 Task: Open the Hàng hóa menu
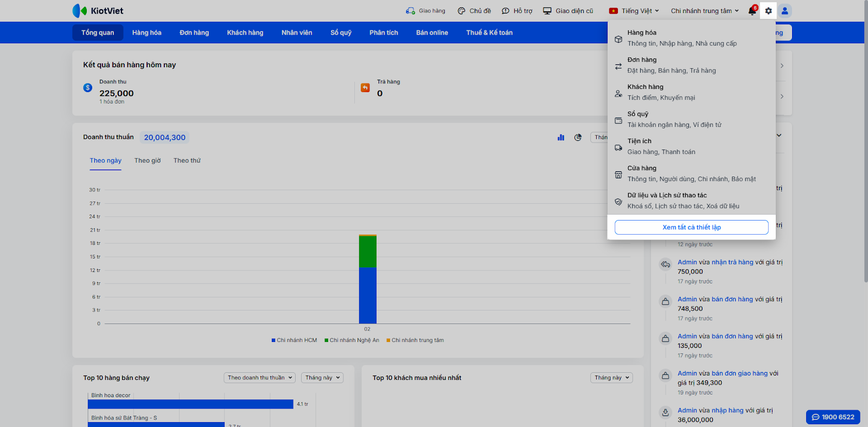pyautogui.click(x=146, y=33)
